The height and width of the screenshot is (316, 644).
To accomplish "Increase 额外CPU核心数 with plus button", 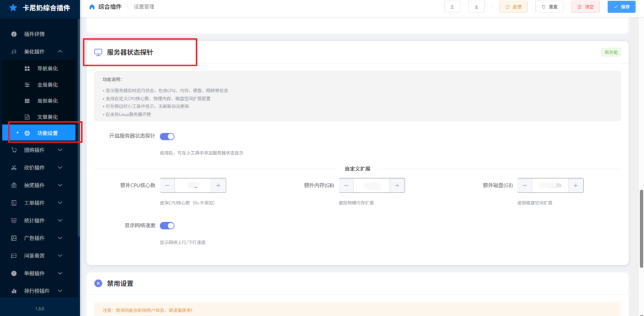I will (218, 186).
